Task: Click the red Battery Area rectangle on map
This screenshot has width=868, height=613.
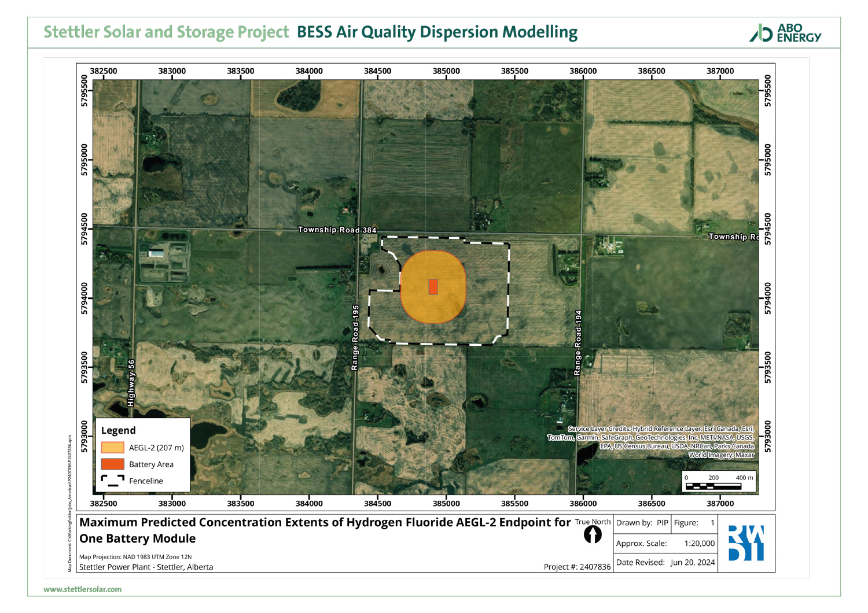Action: point(433,287)
